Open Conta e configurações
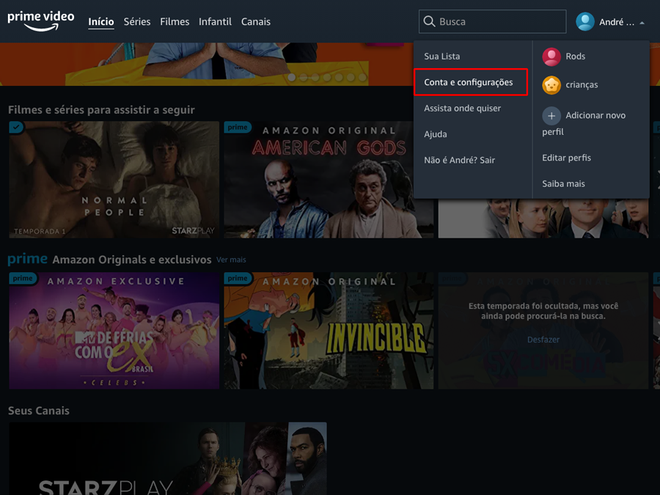The image size is (660, 495). tap(471, 82)
